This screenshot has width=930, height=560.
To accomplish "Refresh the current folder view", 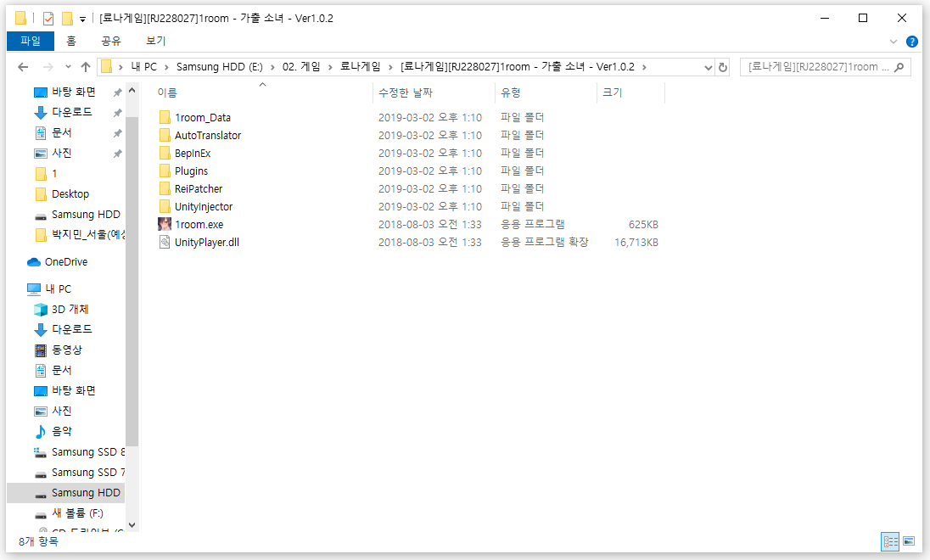I will [722, 67].
